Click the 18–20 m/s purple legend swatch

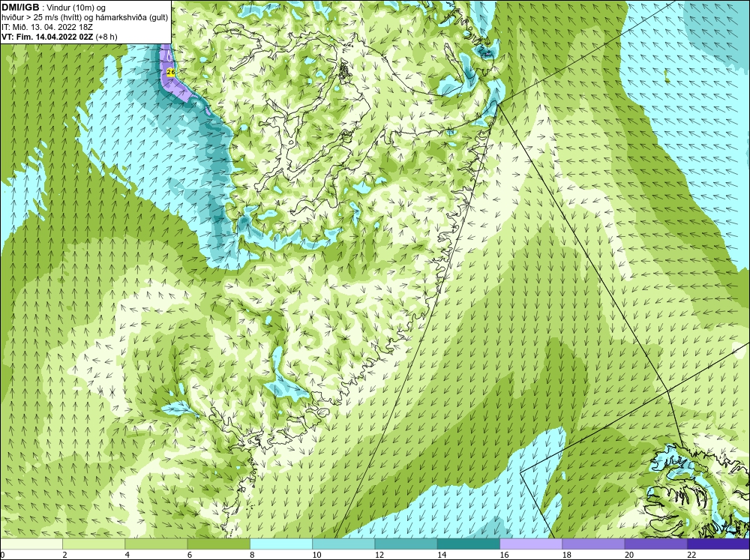pyautogui.click(x=593, y=544)
